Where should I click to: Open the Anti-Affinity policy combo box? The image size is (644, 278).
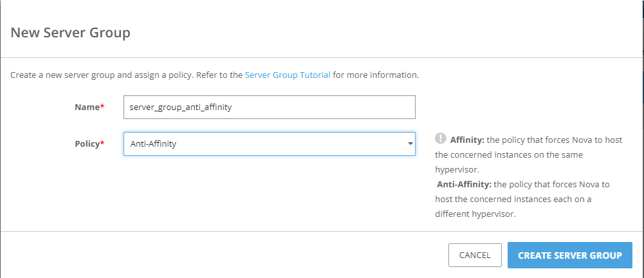(269, 144)
